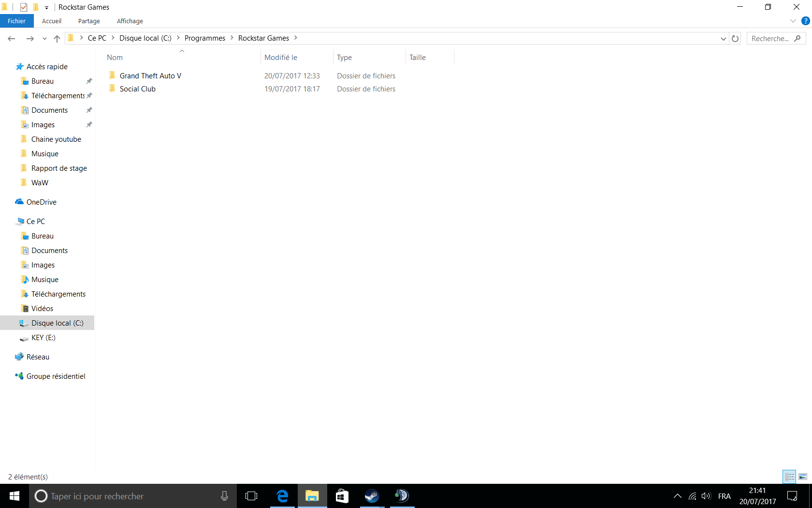Switch to the Affichage ribbon tab

click(x=130, y=21)
